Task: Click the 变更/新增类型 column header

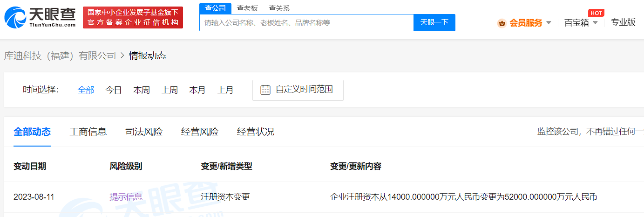Action: click(x=226, y=166)
